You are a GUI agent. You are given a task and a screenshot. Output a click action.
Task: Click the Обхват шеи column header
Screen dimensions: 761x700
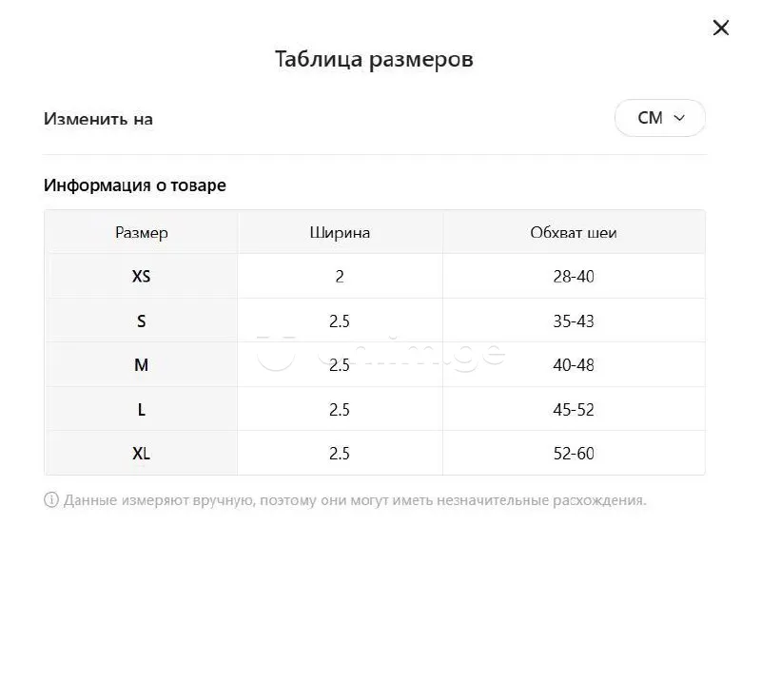(x=574, y=232)
